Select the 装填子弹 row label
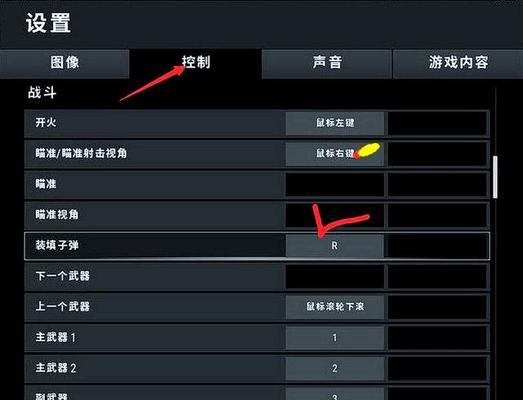 [x=57, y=246]
